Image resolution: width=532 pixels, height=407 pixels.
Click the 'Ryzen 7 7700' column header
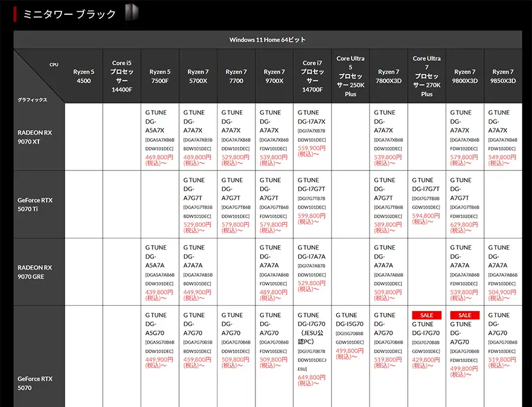(x=236, y=76)
